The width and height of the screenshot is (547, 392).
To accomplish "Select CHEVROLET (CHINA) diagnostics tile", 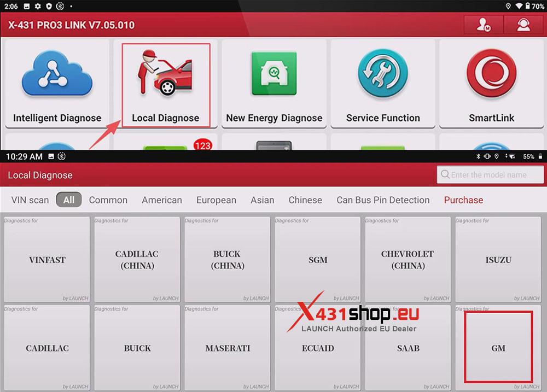I will pyautogui.click(x=408, y=260).
